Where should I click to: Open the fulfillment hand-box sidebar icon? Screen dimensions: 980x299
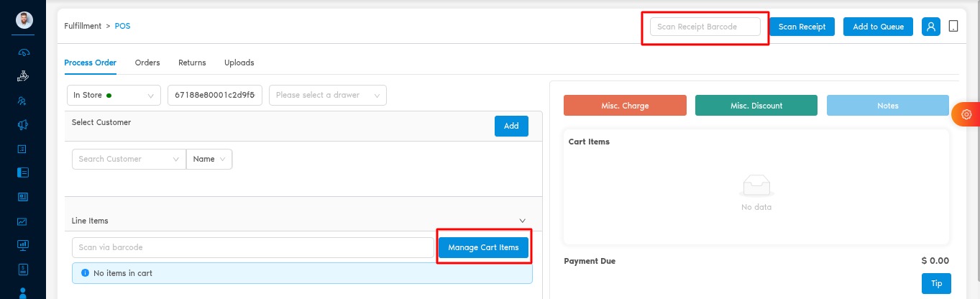click(23, 76)
